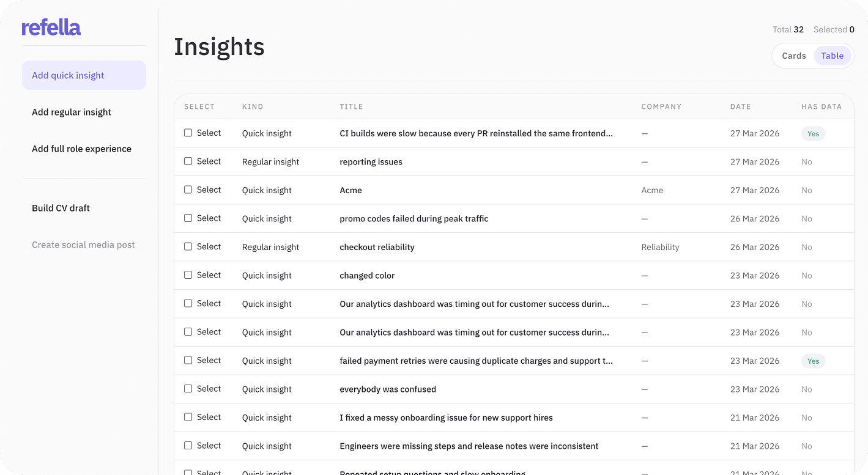The image size is (868, 475).
Task: Click the refella logo
Action: (51, 28)
